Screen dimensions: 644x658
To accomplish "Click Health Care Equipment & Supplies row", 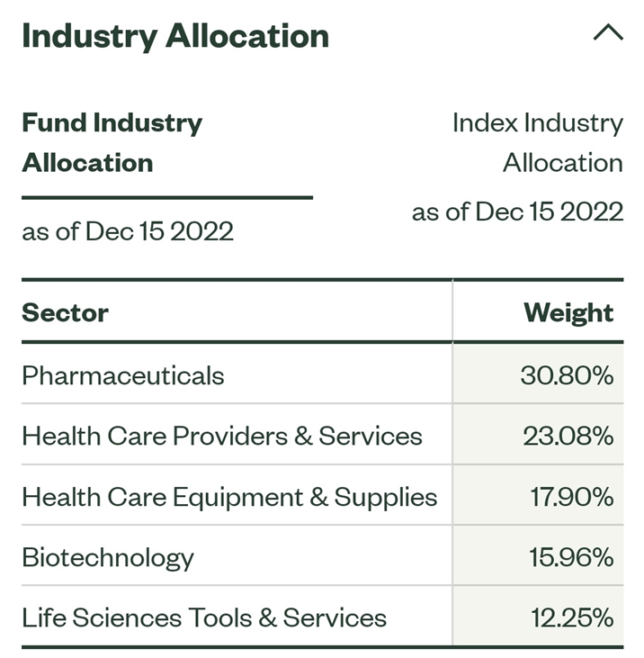I will 322,497.
